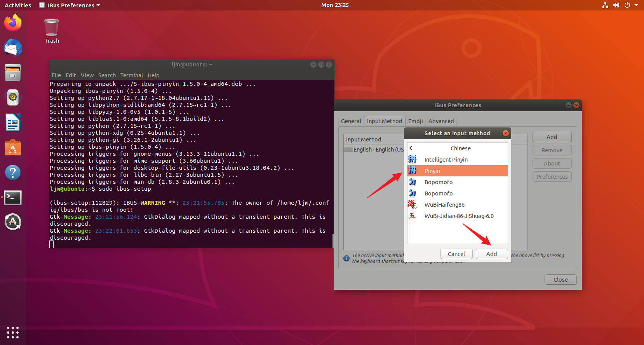Screen dimensions: 644x345
Task: Close the Select an input method dialog
Action: 506,133
